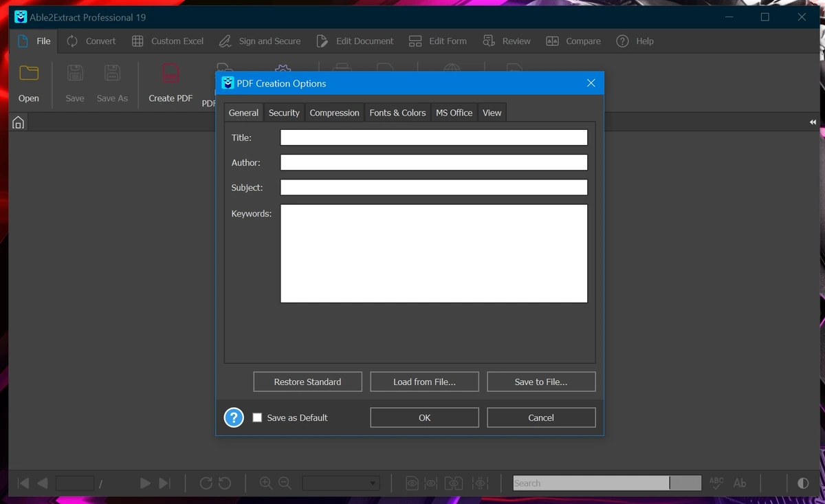This screenshot has height=504, width=825.
Task: Click the Keywords text area
Action: click(x=434, y=253)
